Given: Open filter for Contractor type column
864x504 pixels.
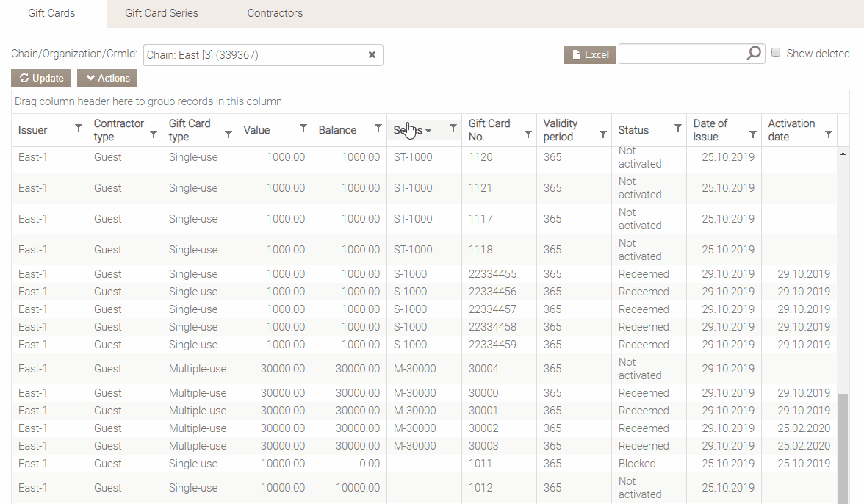Looking at the screenshot, I should click(x=154, y=134).
